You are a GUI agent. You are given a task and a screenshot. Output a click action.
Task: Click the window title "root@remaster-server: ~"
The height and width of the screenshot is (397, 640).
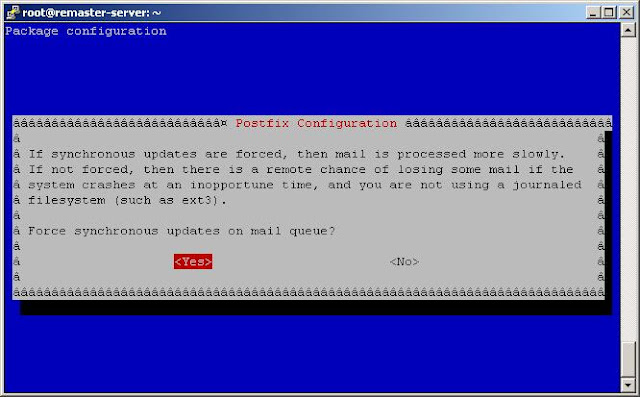pos(91,13)
